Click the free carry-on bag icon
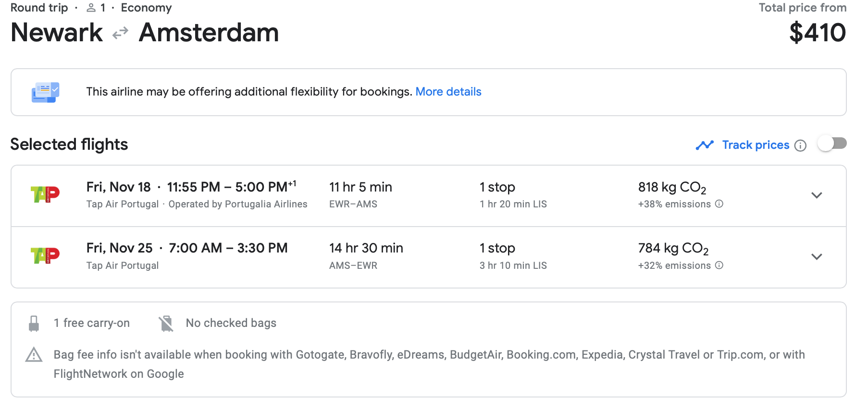 coord(34,324)
